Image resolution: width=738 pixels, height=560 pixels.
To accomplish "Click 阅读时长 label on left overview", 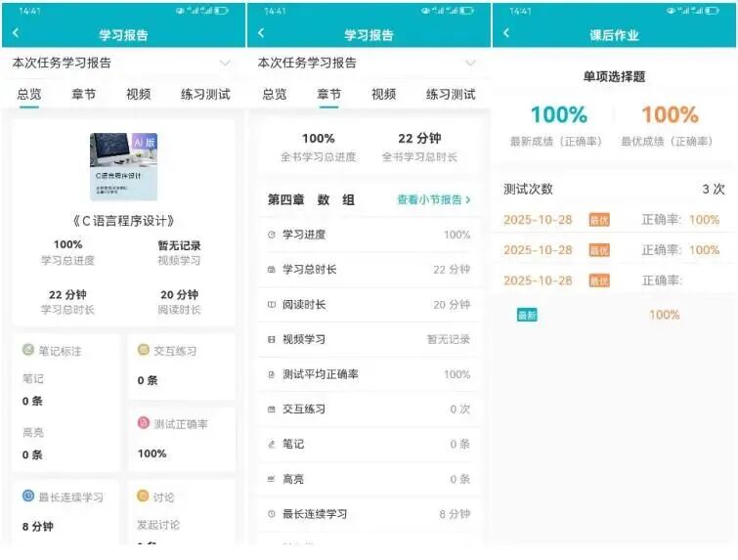I will pos(179,310).
